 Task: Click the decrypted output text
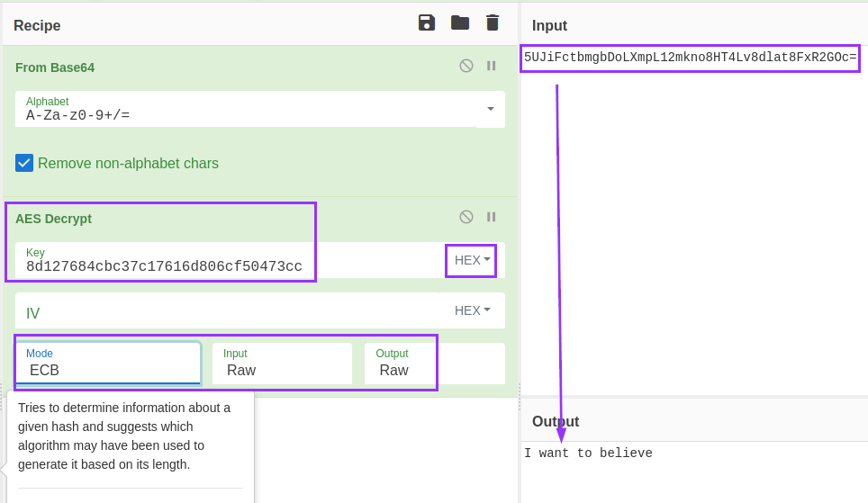click(588, 454)
